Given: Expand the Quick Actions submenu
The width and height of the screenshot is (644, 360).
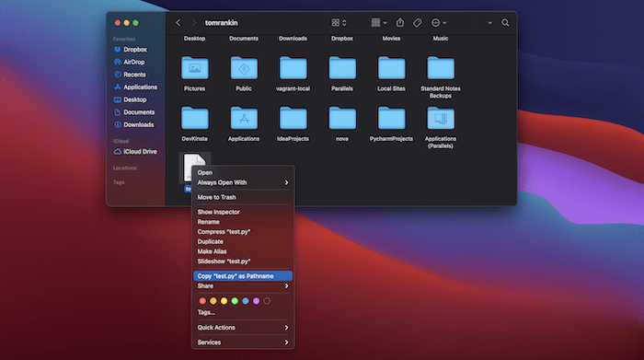Looking at the screenshot, I should pyautogui.click(x=243, y=328).
